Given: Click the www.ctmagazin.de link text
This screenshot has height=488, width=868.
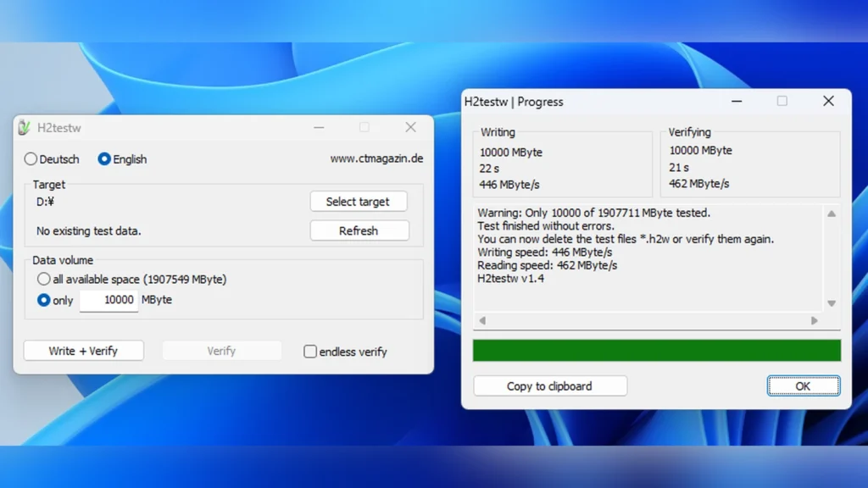Looking at the screenshot, I should (x=376, y=158).
